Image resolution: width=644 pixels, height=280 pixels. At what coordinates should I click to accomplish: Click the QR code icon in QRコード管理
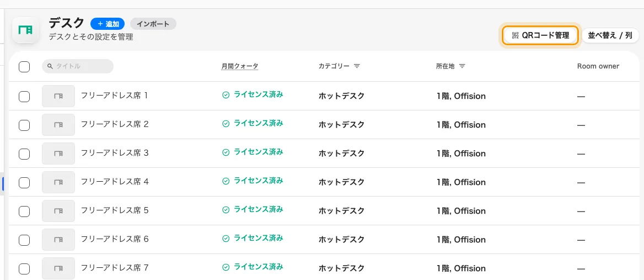(516, 35)
